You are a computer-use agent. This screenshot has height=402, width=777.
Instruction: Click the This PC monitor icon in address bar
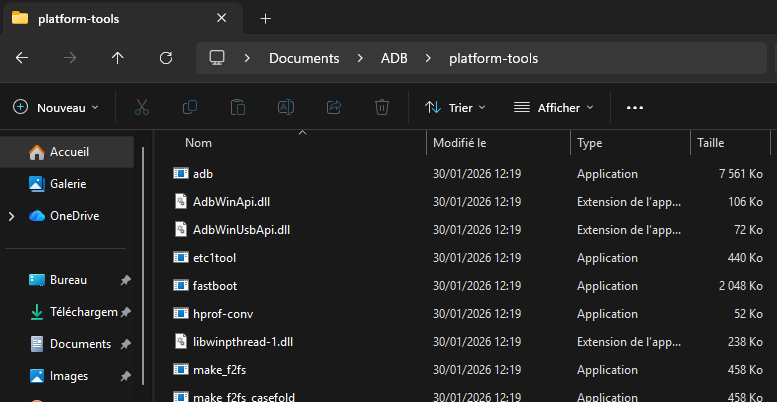click(x=217, y=58)
